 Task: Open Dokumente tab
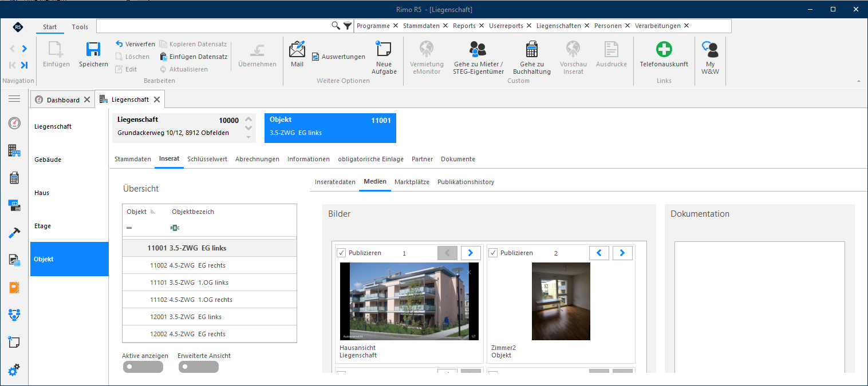click(458, 159)
